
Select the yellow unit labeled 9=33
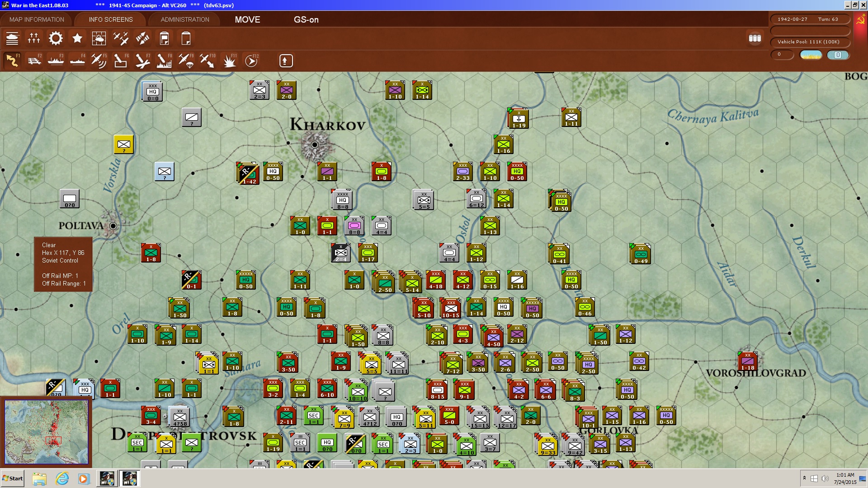click(547, 445)
